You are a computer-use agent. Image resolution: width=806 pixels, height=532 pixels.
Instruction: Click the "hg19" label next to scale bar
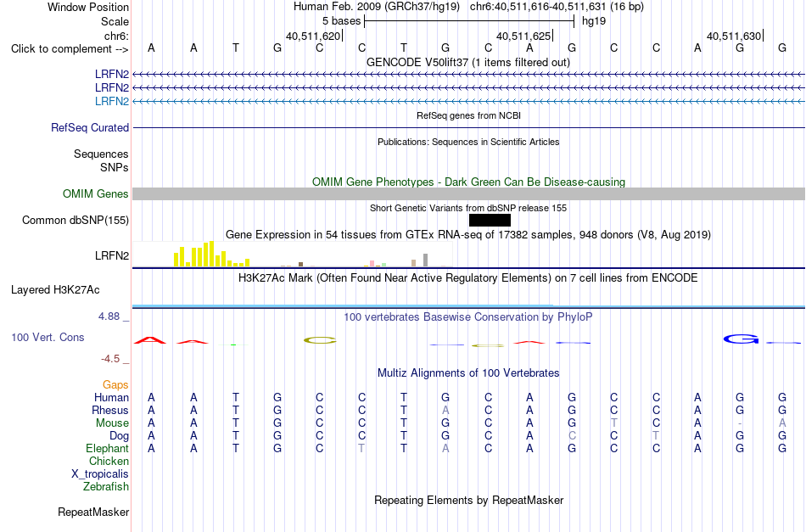(594, 21)
